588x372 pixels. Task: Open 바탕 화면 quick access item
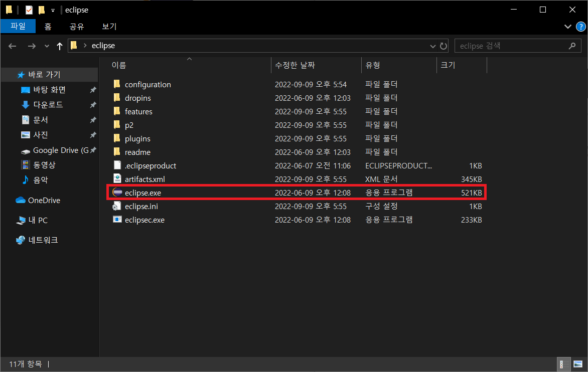pos(44,90)
